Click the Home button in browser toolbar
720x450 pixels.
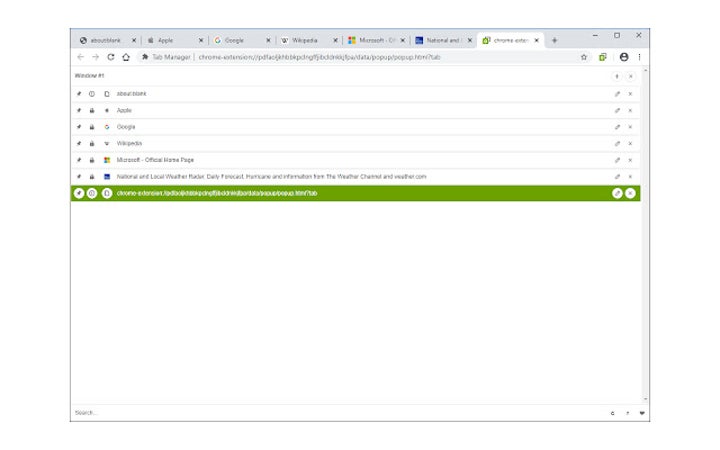point(126,57)
